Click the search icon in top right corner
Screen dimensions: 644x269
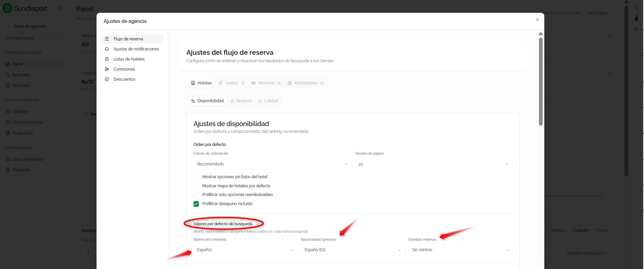(x=637, y=8)
